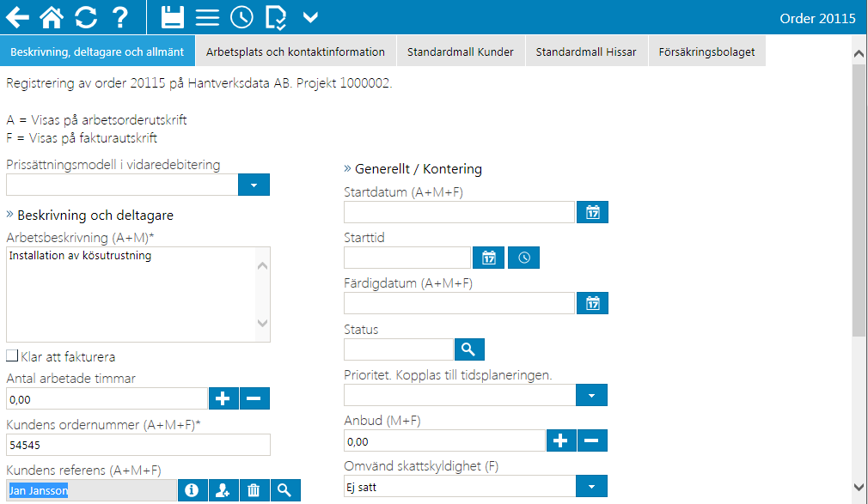Increase Antal arbetade timmar with plus
This screenshot has width=868, height=504.
tap(223, 398)
